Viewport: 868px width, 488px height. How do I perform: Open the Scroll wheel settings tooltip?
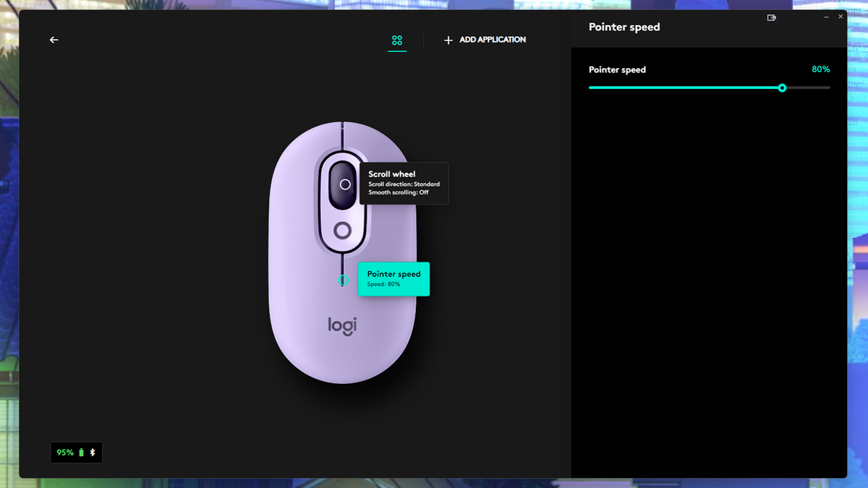pos(404,183)
